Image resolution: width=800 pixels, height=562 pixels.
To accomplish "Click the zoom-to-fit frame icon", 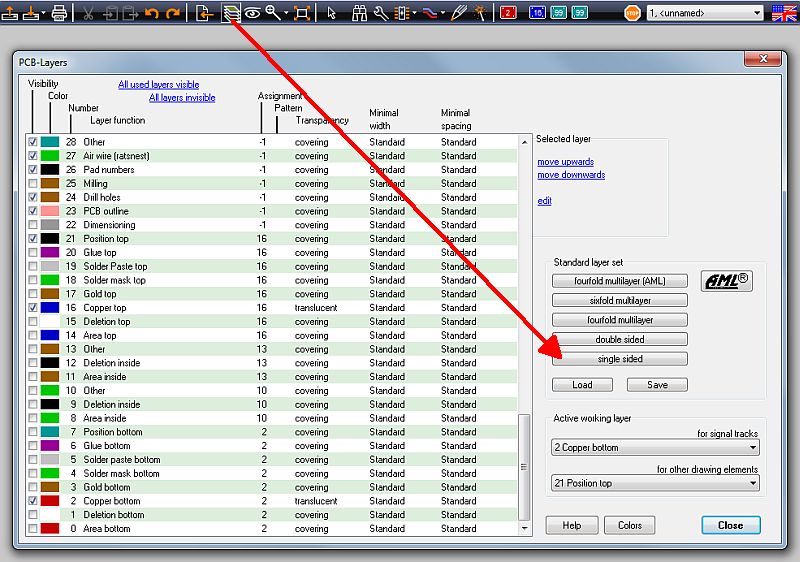I will click(302, 13).
